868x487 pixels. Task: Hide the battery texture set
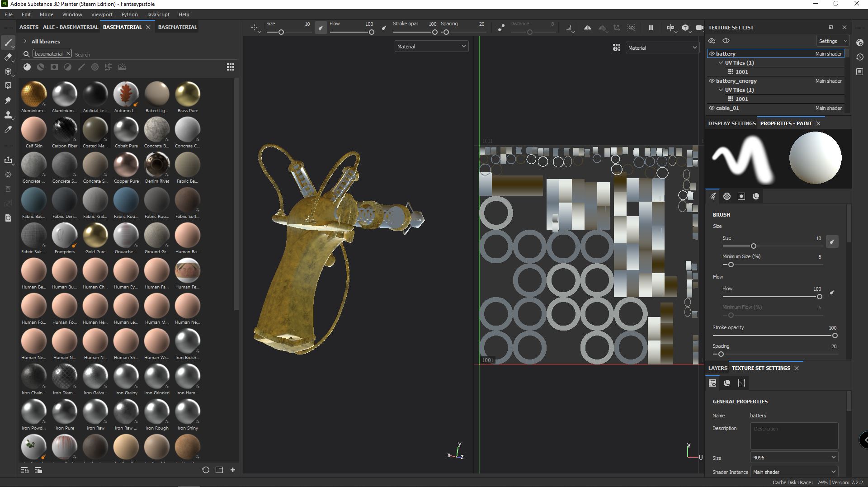pos(712,54)
